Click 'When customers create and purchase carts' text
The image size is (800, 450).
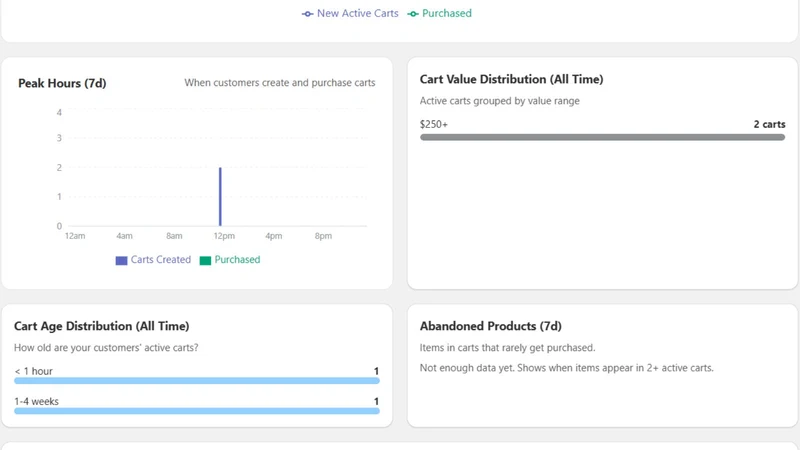pos(280,83)
